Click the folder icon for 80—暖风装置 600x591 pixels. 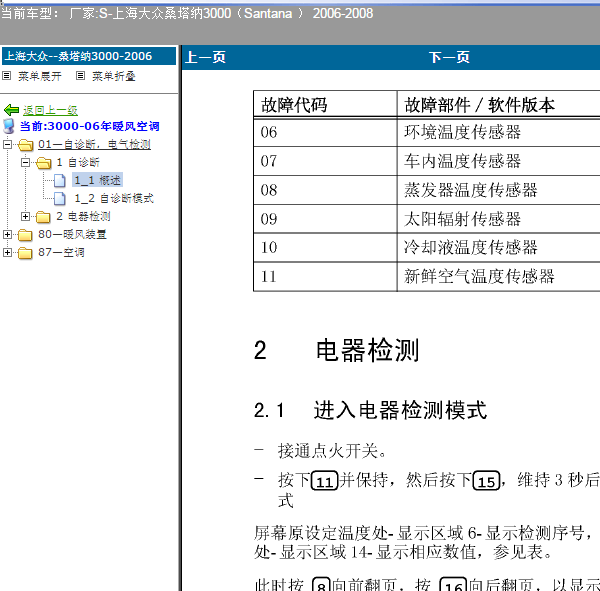coord(25,235)
